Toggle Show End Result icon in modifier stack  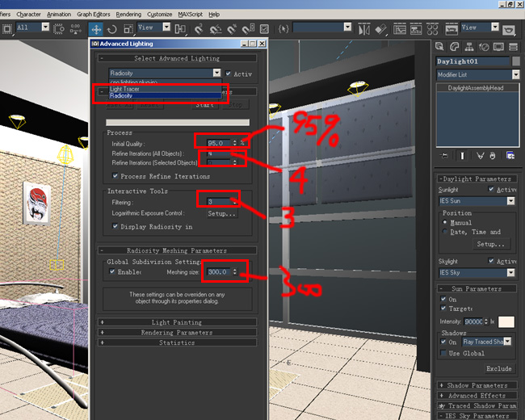(462, 156)
